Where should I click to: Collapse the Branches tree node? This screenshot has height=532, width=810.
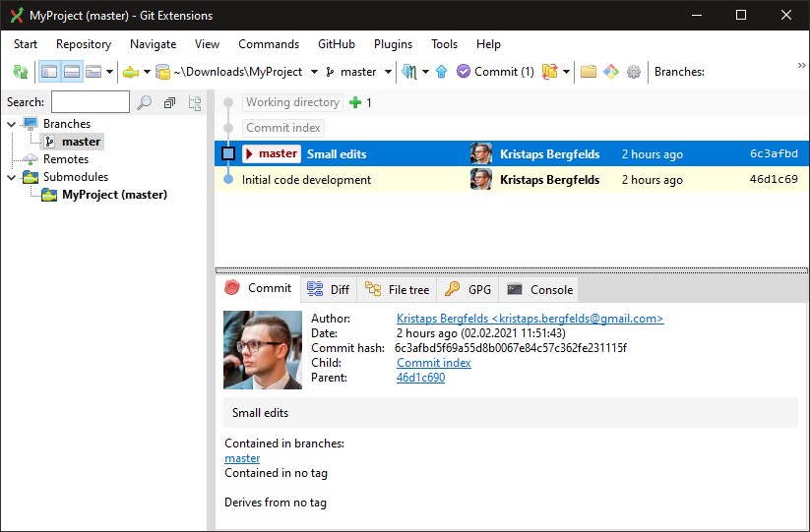click(12, 124)
